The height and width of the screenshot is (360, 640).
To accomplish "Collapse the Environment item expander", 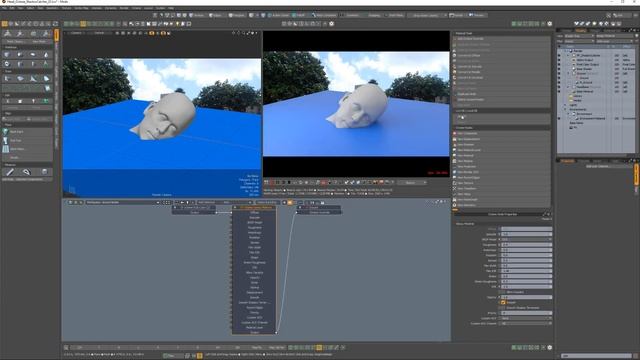I will [569, 114].
